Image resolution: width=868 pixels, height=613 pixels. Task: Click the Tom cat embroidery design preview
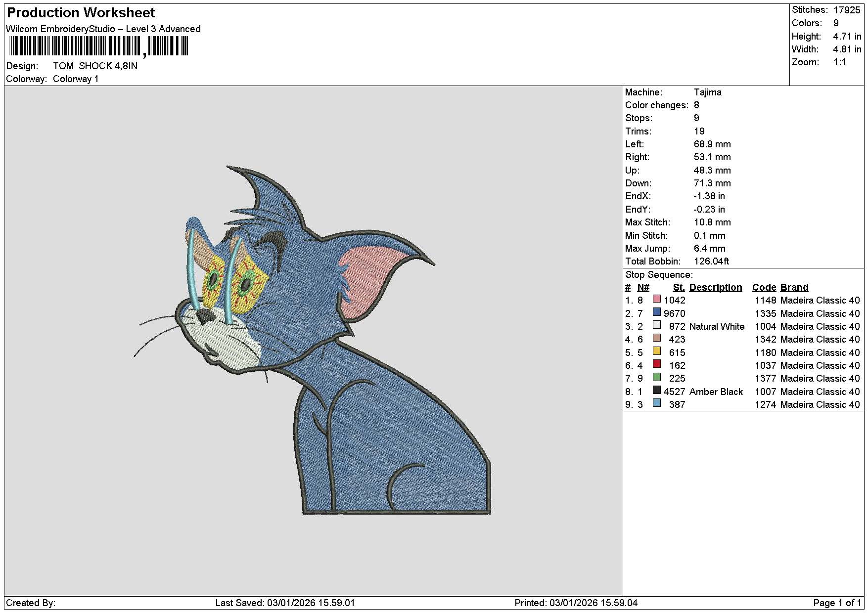[312, 340]
